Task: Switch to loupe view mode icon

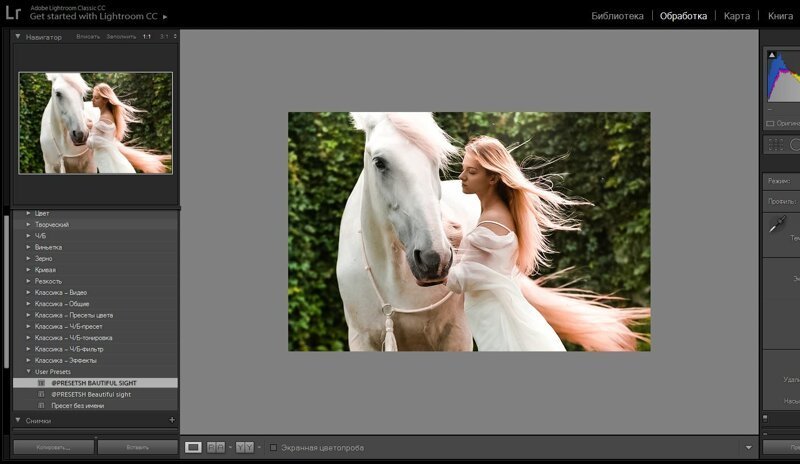Action: click(x=193, y=447)
